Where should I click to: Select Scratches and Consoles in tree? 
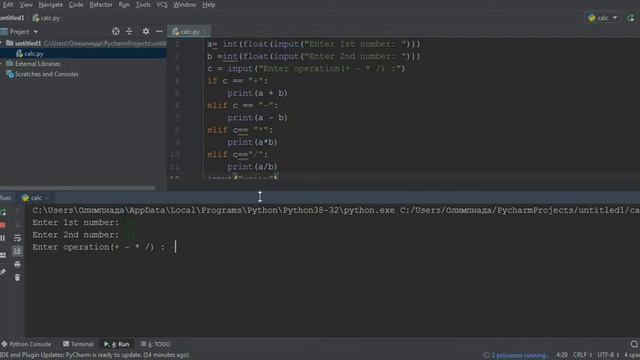[x=47, y=74]
